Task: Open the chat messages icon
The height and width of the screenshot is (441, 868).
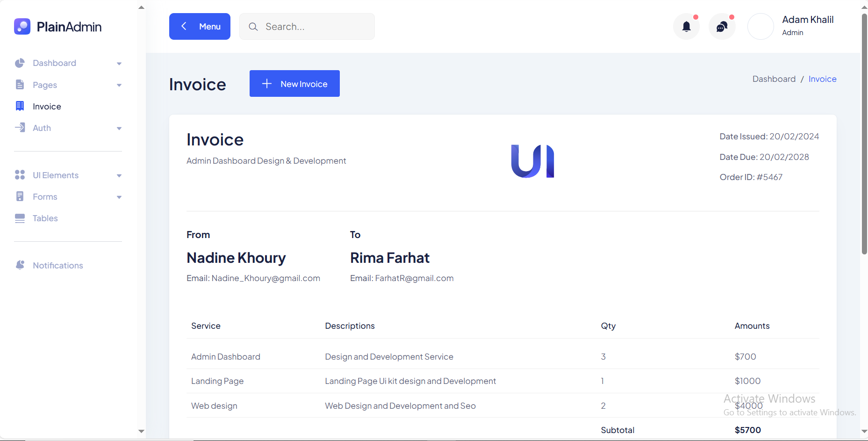Action: click(x=722, y=27)
